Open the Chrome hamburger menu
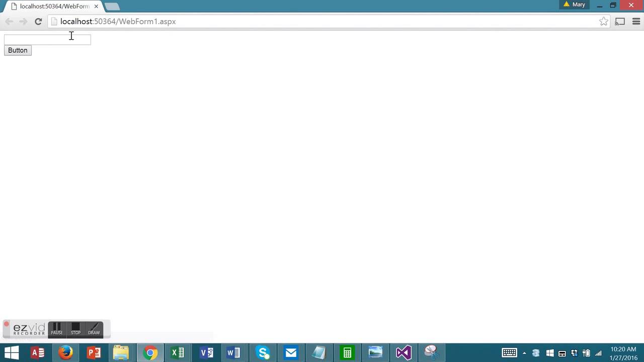 pos(636,22)
